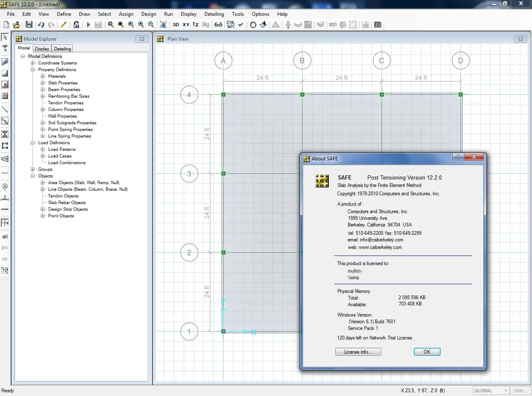Click grid bubble A in Plan View
Viewport: 532px width, 396px height.
[x=223, y=61]
